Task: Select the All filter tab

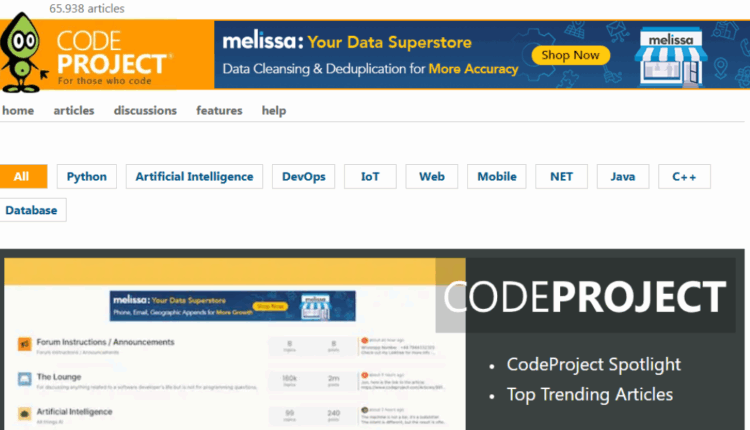Action: coord(23,177)
